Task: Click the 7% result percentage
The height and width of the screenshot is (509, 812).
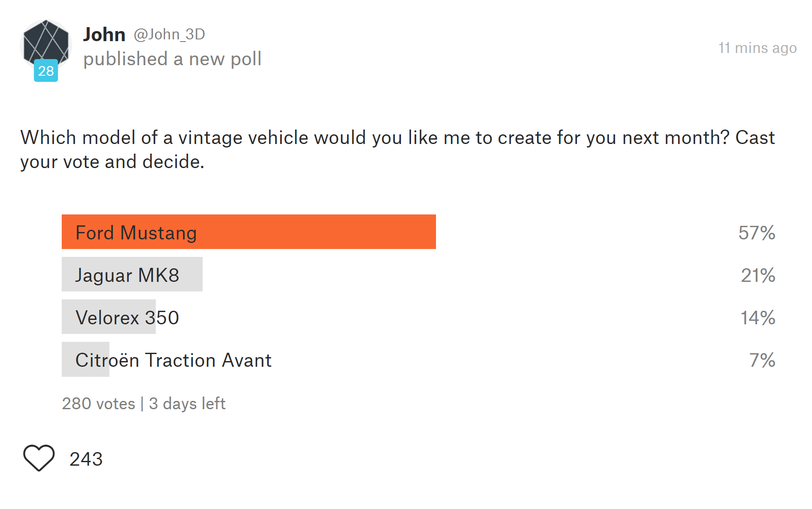Action: [x=763, y=360]
